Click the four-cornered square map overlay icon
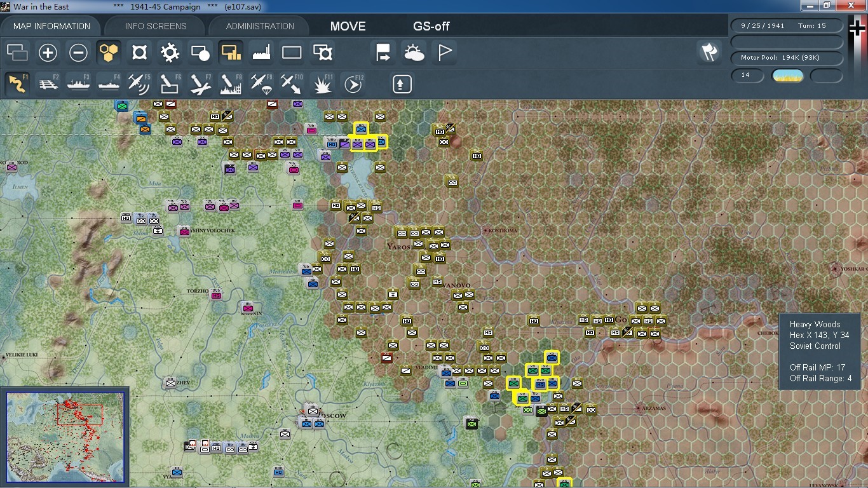This screenshot has width=868, height=488. coord(139,52)
